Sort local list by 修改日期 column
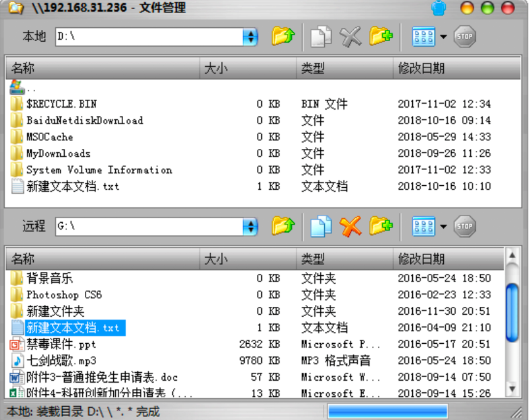The image size is (529, 420). click(457, 68)
